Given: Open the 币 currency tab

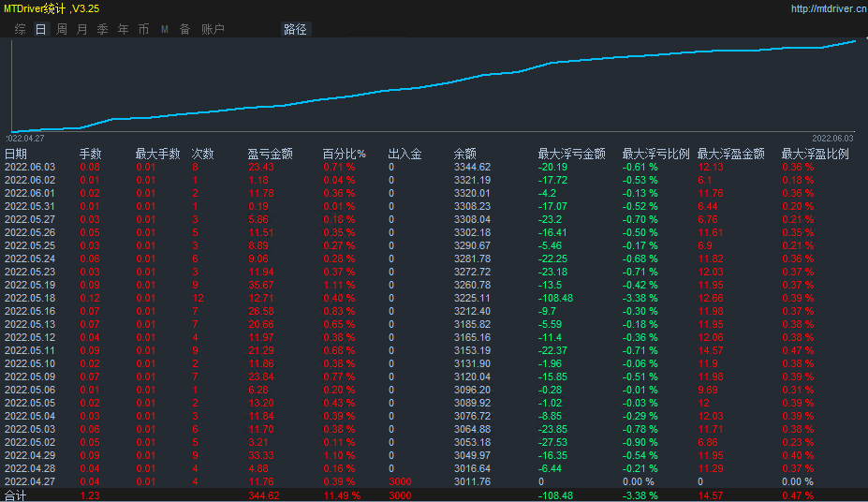Looking at the screenshot, I should coord(143,29).
